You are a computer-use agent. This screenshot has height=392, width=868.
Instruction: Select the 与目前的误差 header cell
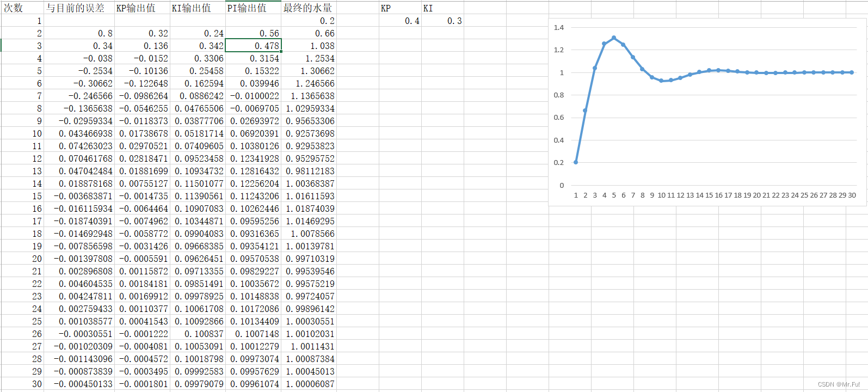point(79,8)
